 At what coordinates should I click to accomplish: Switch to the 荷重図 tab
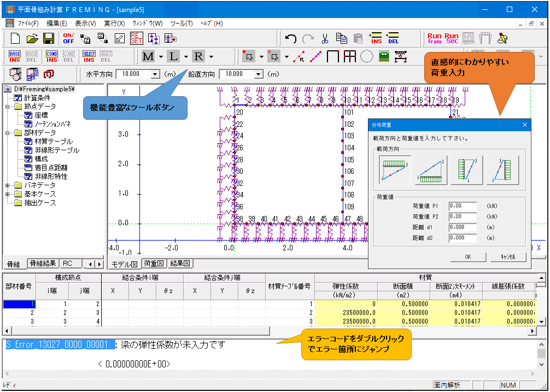point(153,264)
